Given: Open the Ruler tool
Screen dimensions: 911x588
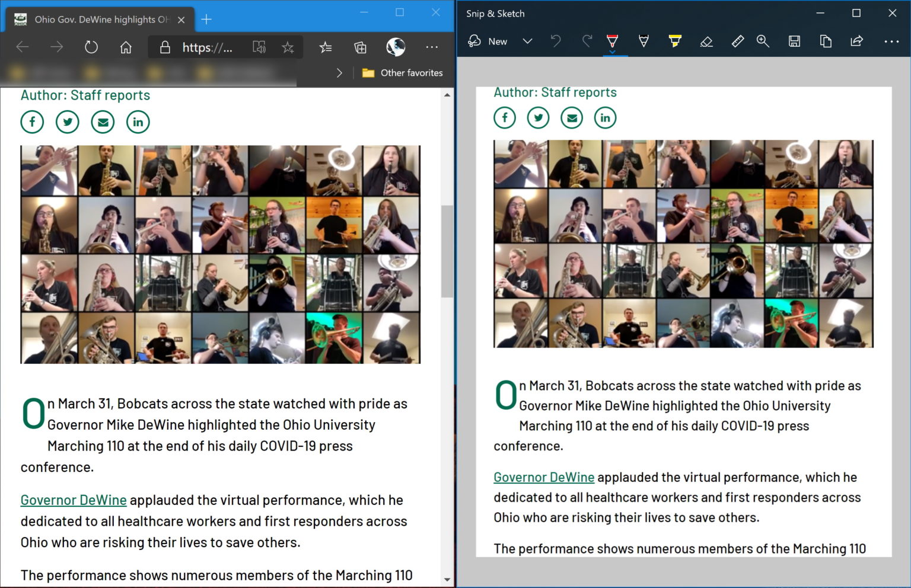Looking at the screenshot, I should 737,41.
